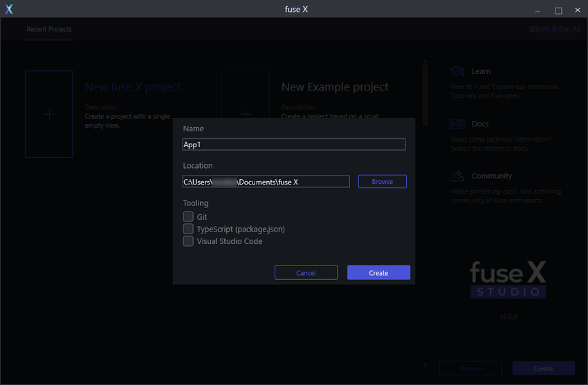The image size is (588, 385).
Task: Click the v2.6.0 version label
Action: 508,317
